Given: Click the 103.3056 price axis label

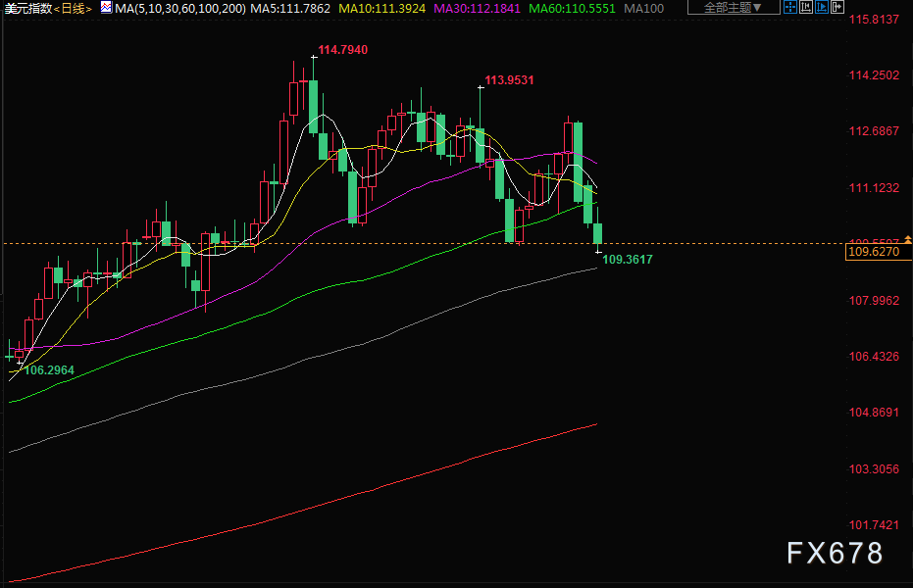Looking at the screenshot, I should 874,469.
